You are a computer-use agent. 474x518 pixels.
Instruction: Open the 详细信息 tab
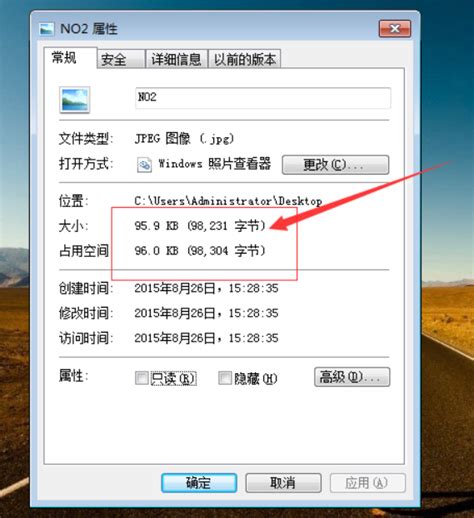click(x=176, y=59)
